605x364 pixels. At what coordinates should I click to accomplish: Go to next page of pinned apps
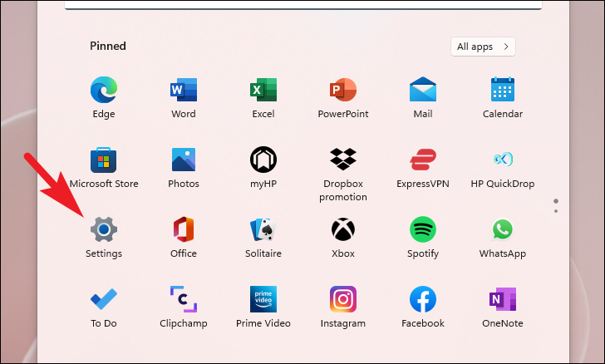coord(556,211)
